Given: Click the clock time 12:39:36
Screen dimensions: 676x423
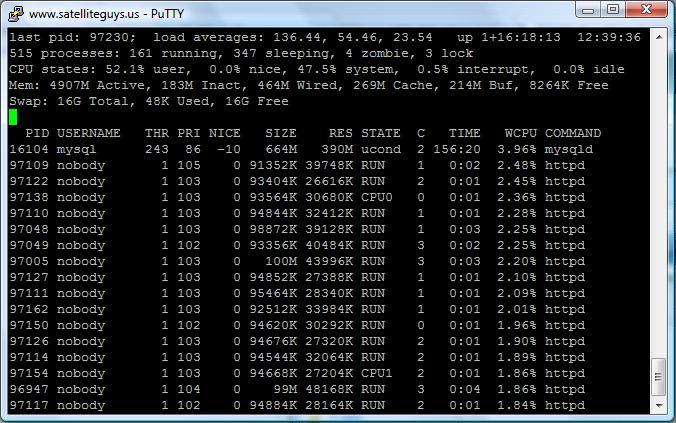Looking at the screenshot, I should 609,37.
